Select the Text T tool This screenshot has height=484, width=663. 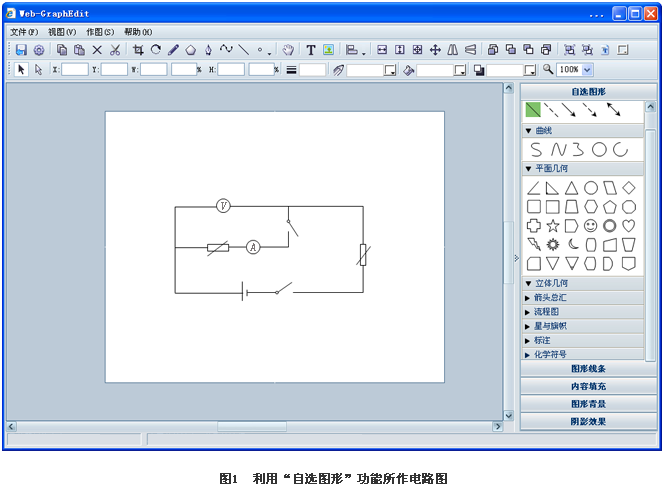tap(311, 50)
